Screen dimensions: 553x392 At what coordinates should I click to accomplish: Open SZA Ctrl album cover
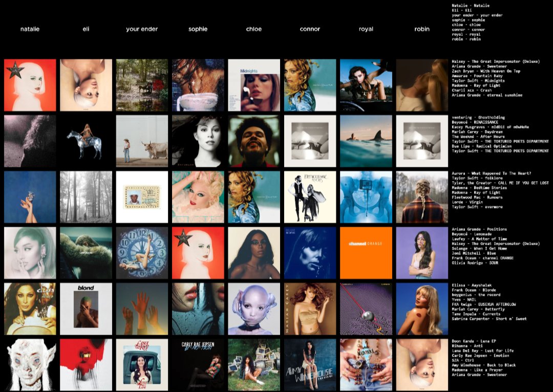(x=254, y=365)
